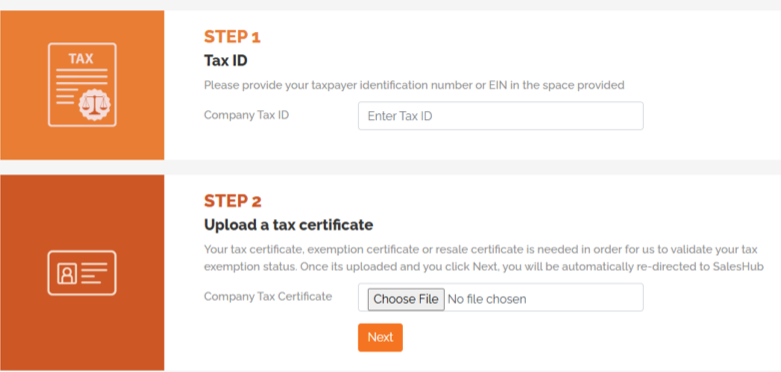The width and height of the screenshot is (781, 372).
Task: Click the scales seal on tax document
Action: click(x=95, y=105)
